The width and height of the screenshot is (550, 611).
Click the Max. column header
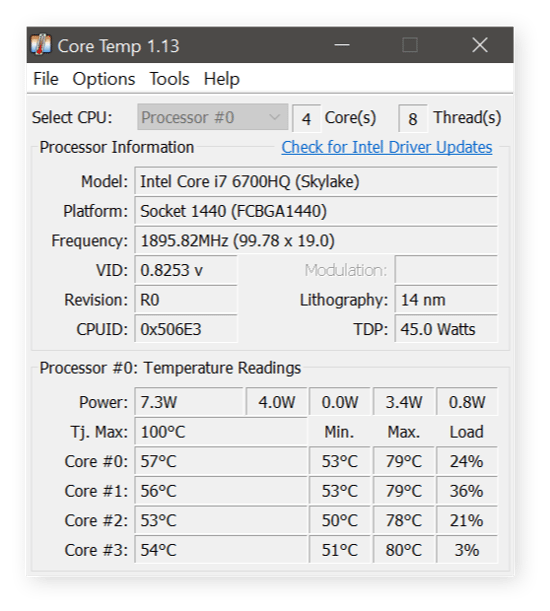pyautogui.click(x=403, y=432)
